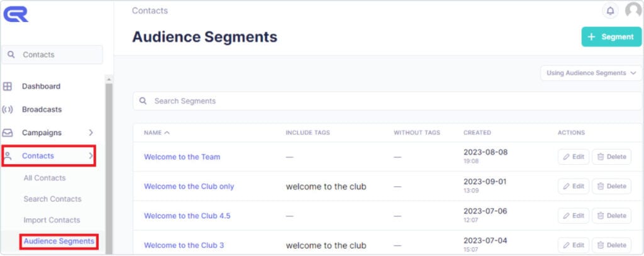Open the notifications bell icon

(610, 11)
